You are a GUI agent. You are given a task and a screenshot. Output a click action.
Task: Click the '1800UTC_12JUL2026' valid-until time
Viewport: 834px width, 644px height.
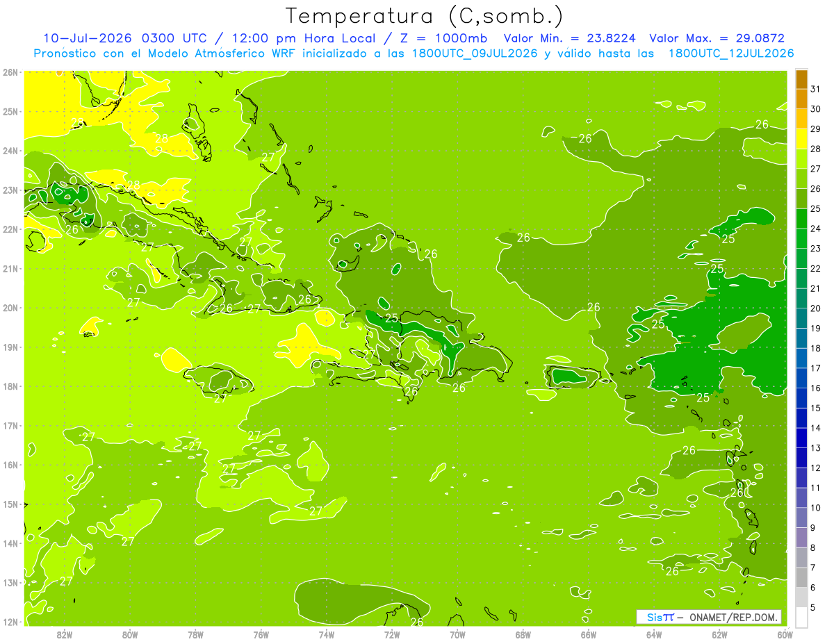click(731, 53)
